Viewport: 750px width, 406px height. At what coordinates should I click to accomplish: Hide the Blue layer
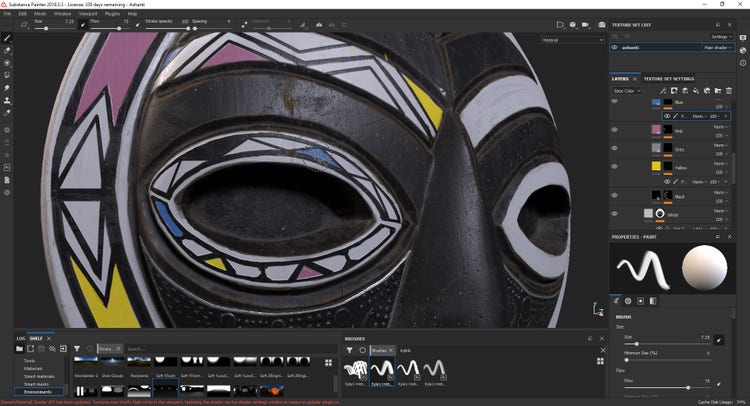tap(615, 101)
